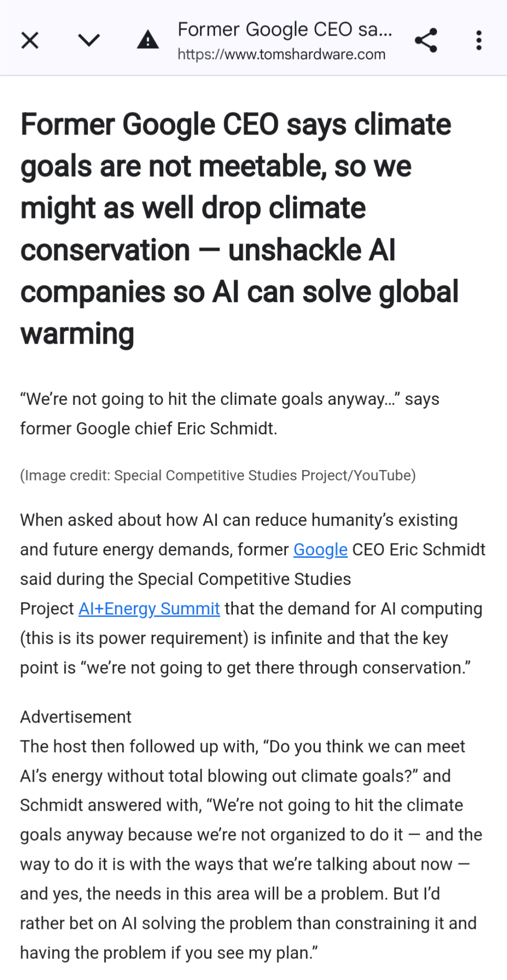Follow the AI+Energy Summit link
Screen dimensions: 507x980
tap(149, 609)
